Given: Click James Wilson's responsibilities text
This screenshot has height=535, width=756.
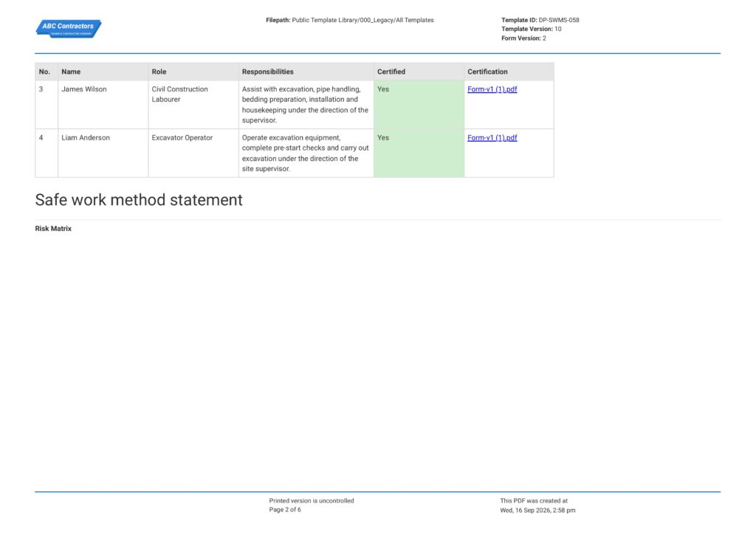Looking at the screenshot, I should (x=305, y=105).
